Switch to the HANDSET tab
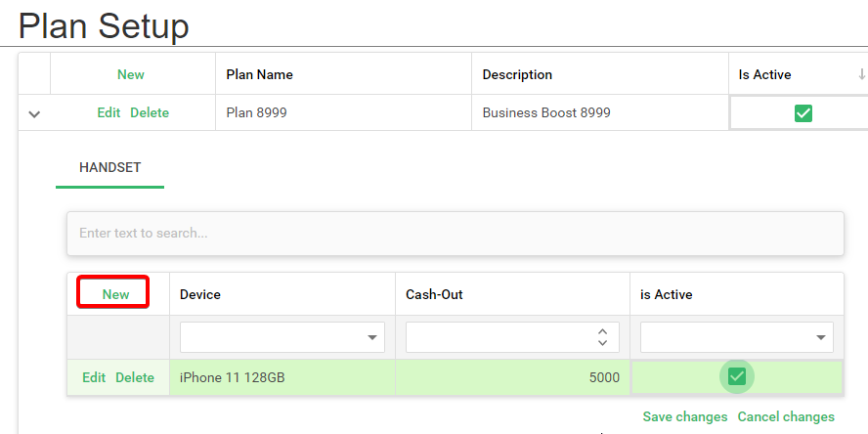868x434 pixels. [109, 167]
